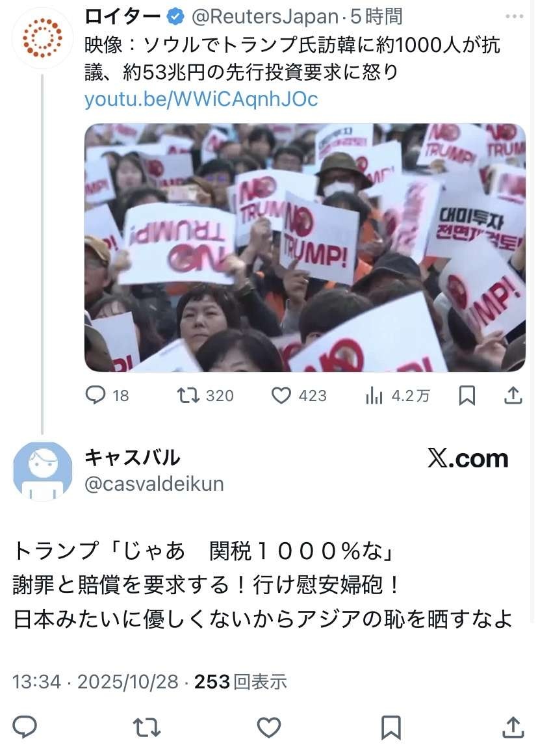Share the Reuters Japan post
This screenshot has height=756, width=538.
click(513, 395)
